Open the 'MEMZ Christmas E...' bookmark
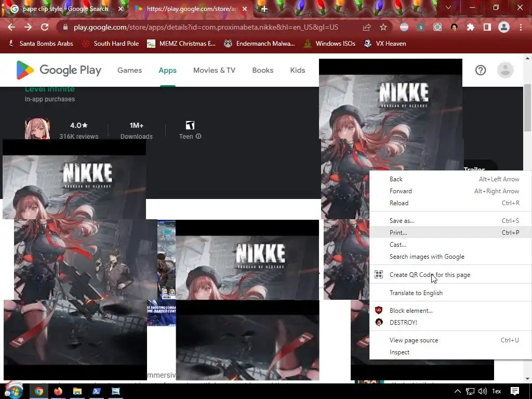Image resolution: width=532 pixels, height=399 pixels. pos(181,44)
